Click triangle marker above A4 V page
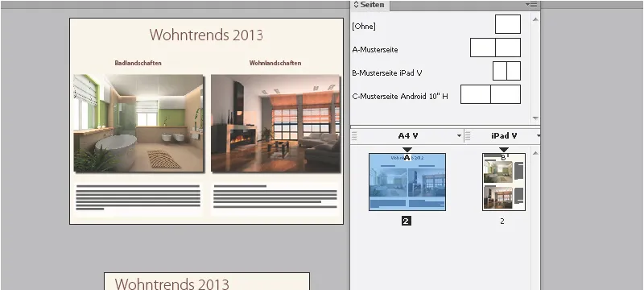This screenshot has height=290, width=644. click(407, 150)
